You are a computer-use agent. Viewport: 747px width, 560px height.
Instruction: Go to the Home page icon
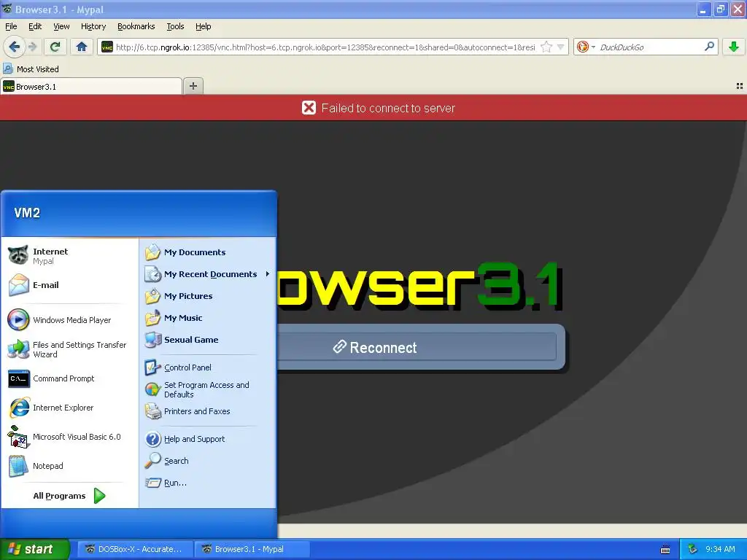[82, 47]
